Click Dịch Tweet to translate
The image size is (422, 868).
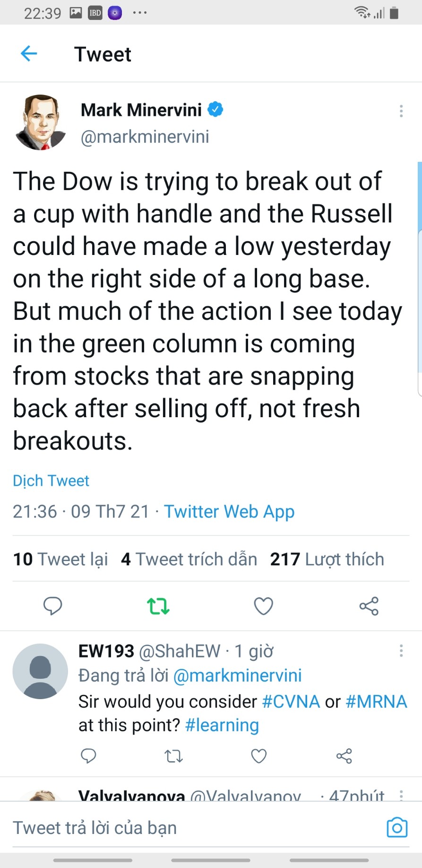click(x=51, y=481)
